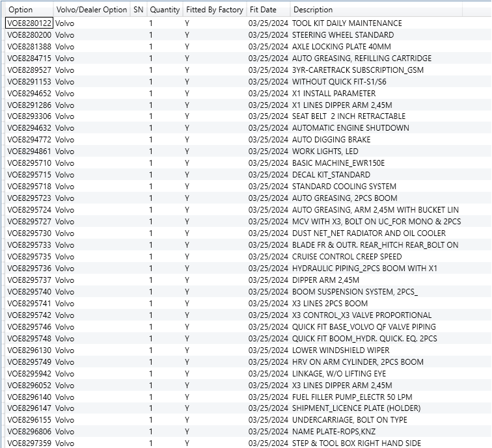Screen dimensions: 492x448
Task: Select the VOE8280122 option cell
Action: click(x=29, y=23)
